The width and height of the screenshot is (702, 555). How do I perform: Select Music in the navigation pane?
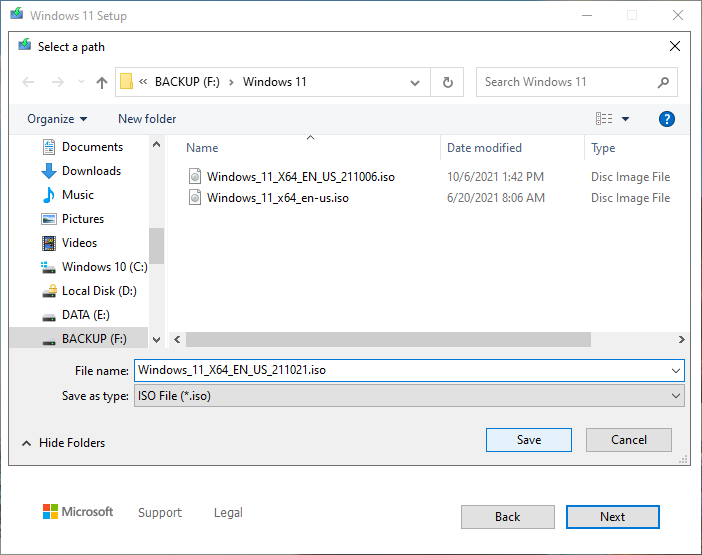(78, 195)
